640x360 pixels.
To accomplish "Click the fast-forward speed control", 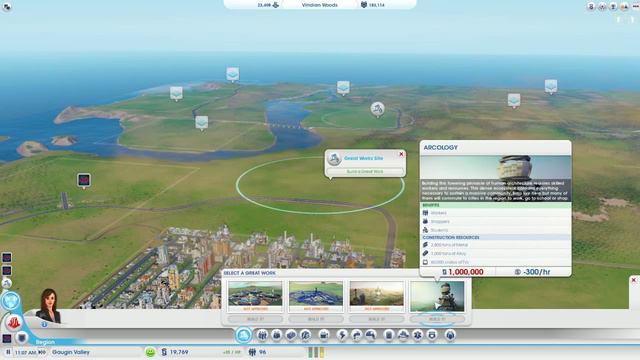I will pos(42,352).
